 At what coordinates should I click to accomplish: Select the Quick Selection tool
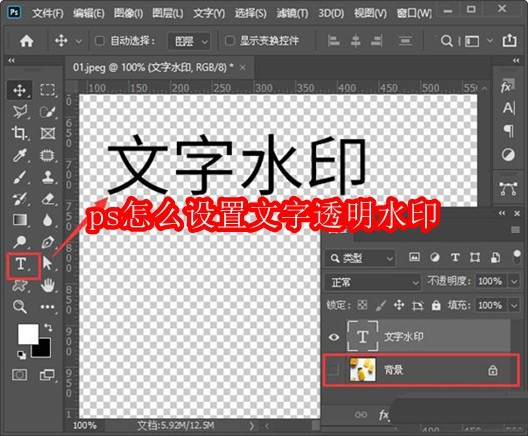[47, 111]
